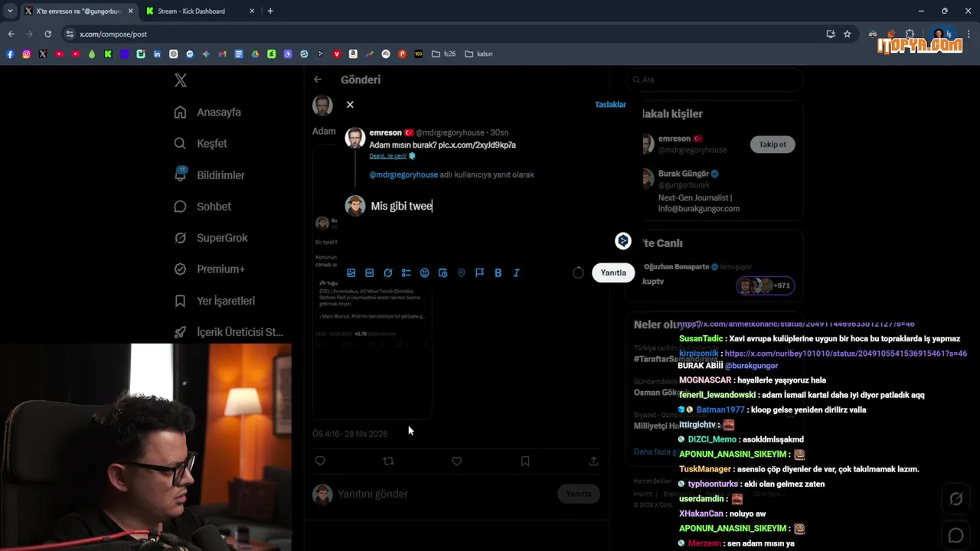Viewport: 980px width, 551px height.
Task: Open the tab search dropdown
Action: coord(10,11)
